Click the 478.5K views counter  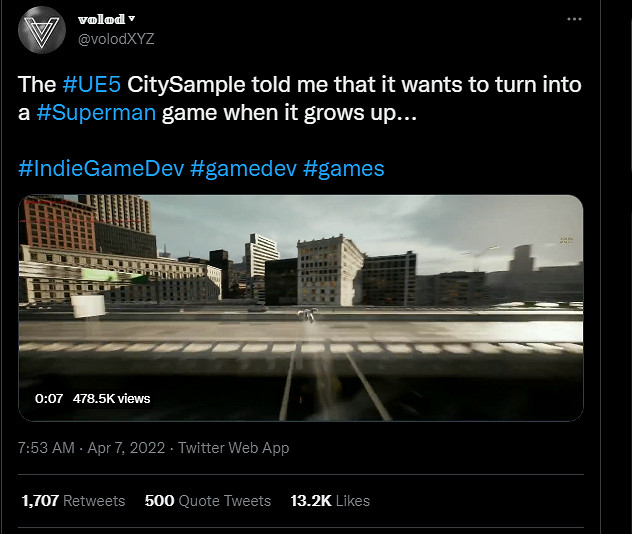pos(112,398)
